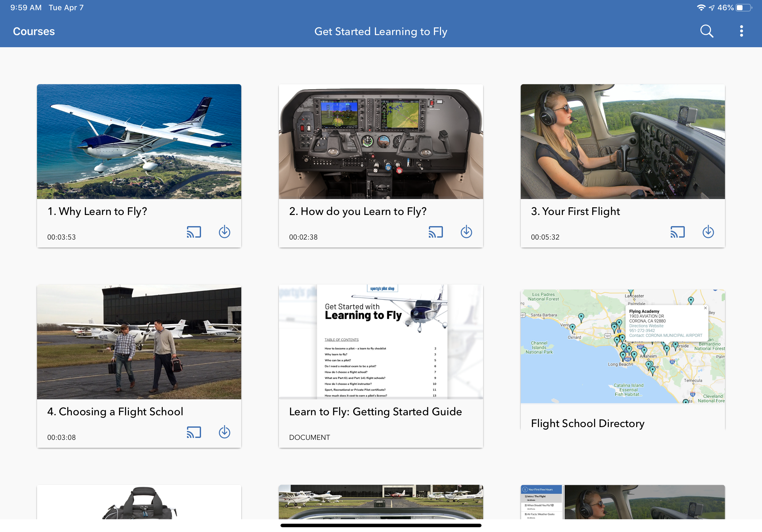Open the search magnifier icon
762x532 pixels.
(x=706, y=31)
